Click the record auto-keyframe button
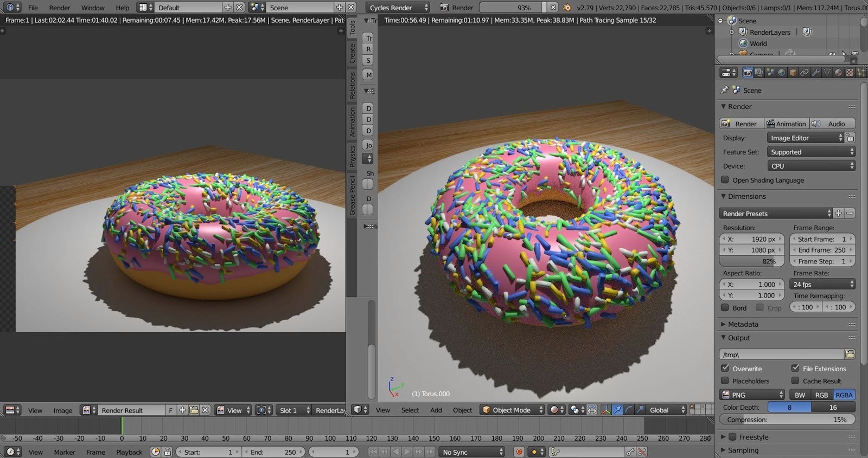868x458 pixels. pos(519,451)
